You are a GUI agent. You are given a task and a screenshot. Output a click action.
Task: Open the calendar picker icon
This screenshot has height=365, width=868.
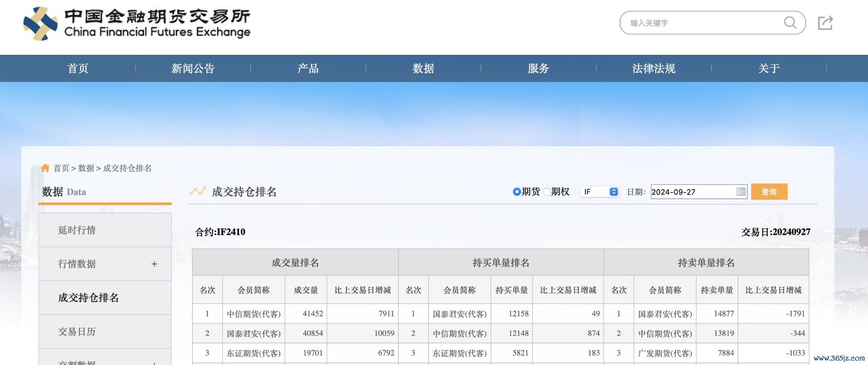[741, 191]
